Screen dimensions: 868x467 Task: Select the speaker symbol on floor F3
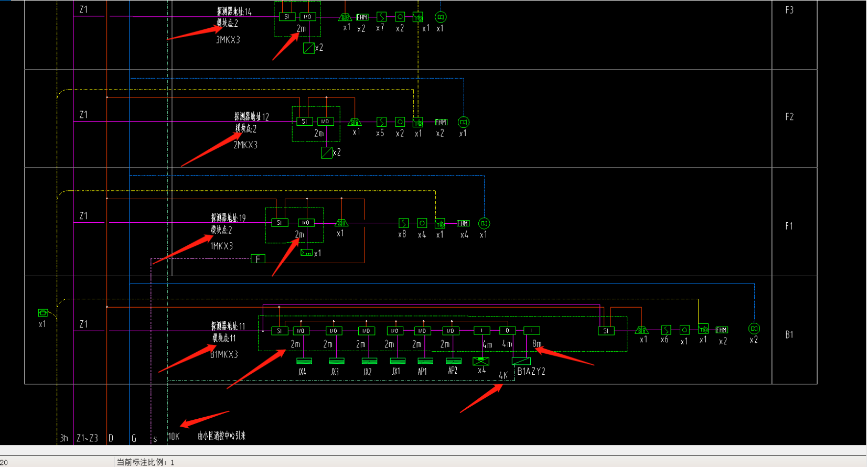tap(441, 17)
